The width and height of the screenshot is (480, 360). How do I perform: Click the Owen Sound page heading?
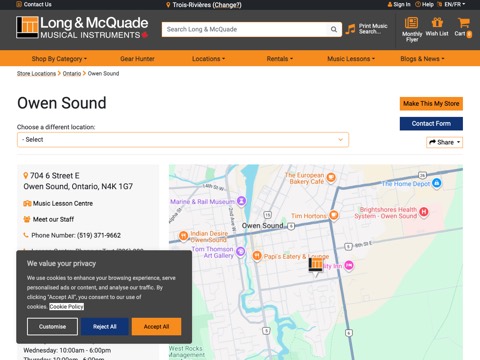(62, 103)
